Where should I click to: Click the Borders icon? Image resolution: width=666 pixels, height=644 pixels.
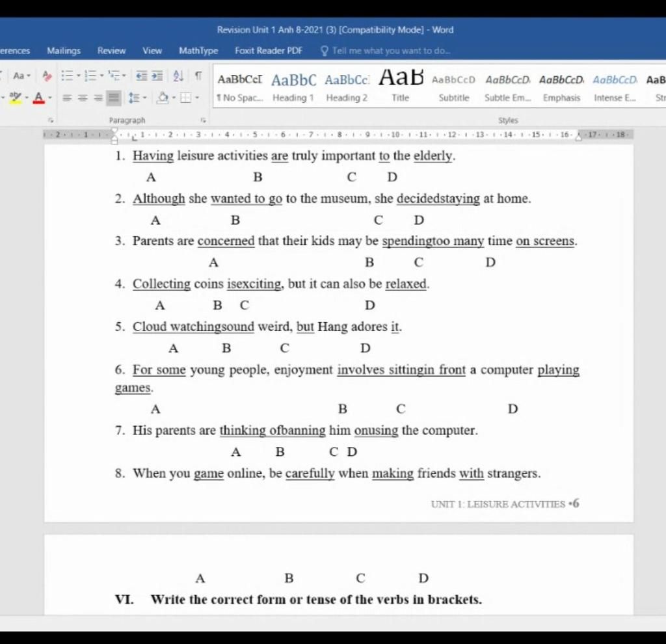185,98
